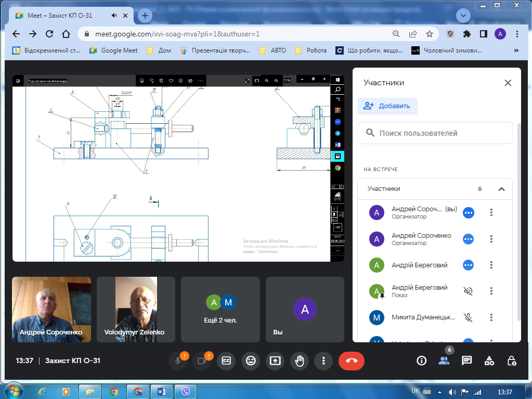Image resolution: width=532 pixels, height=399 pixels.
Task: Show meeting details info icon
Action: click(x=421, y=361)
